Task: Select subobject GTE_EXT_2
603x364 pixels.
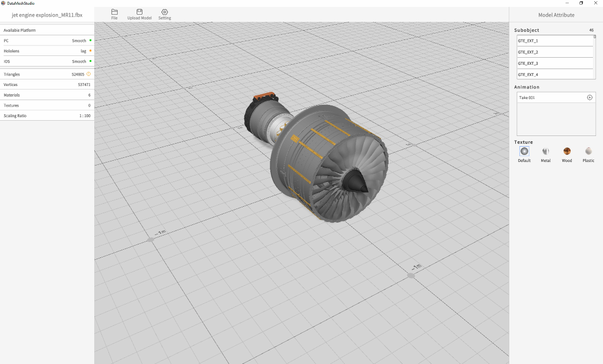Action: coord(555,52)
